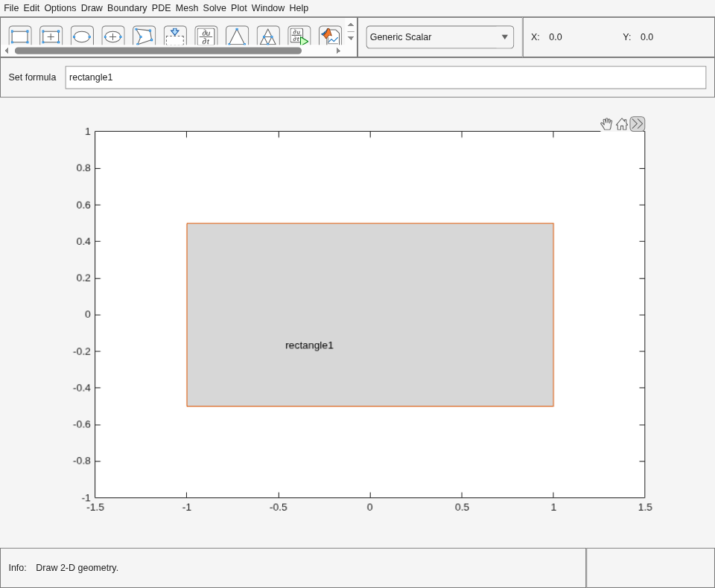Open the Generic Scalar application dropdown

[440, 37]
